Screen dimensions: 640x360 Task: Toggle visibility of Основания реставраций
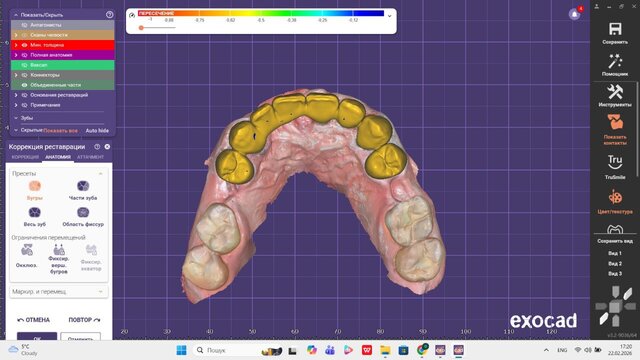(24, 95)
